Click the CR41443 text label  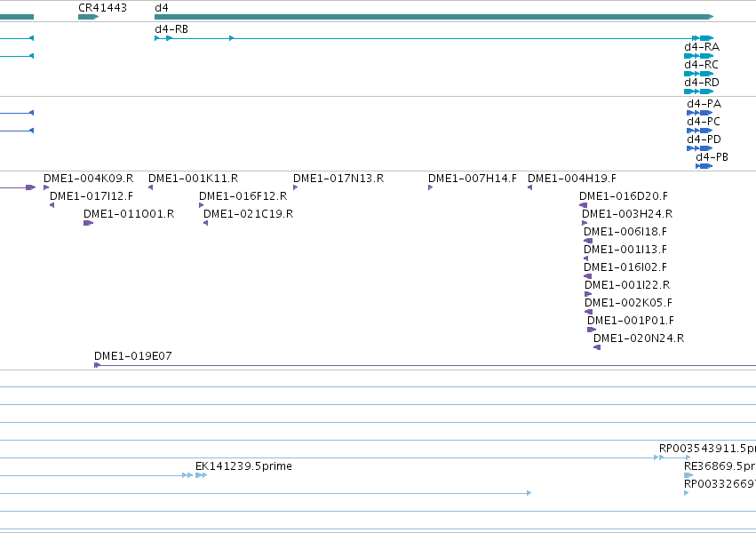tap(102, 8)
